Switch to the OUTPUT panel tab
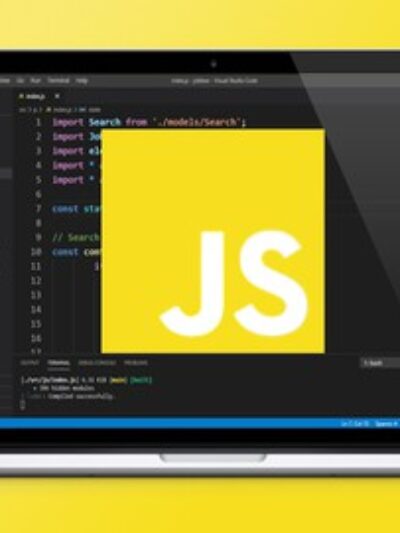The height and width of the screenshot is (533, 400). 30,363
